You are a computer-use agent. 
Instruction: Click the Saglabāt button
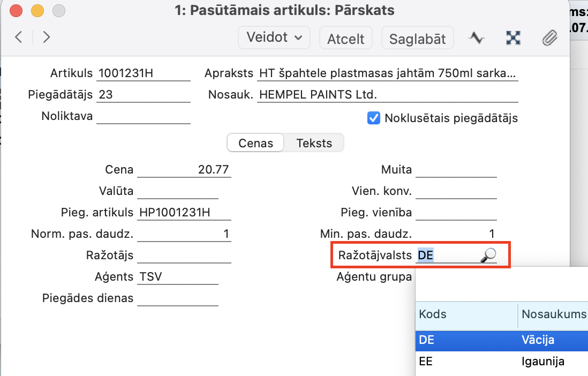417,39
